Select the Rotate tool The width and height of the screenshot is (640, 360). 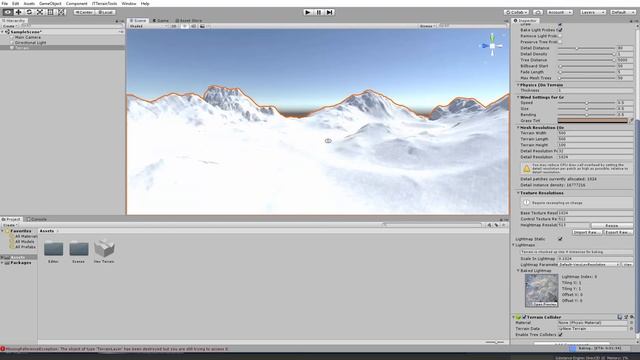pos(29,12)
